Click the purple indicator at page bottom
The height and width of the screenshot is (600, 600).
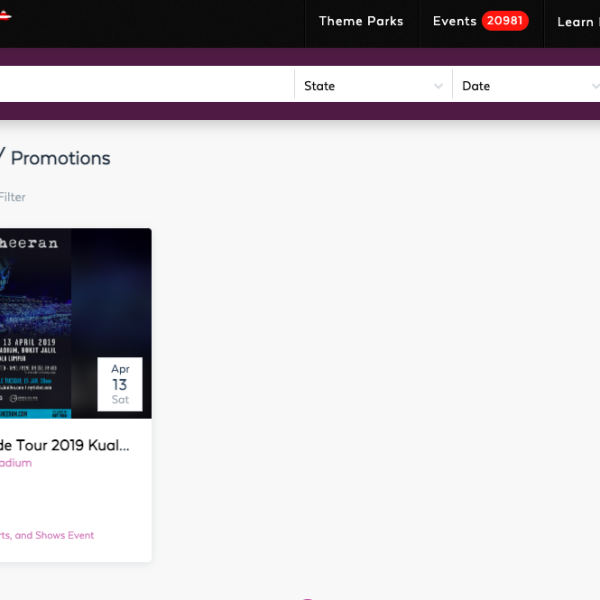click(x=307, y=598)
